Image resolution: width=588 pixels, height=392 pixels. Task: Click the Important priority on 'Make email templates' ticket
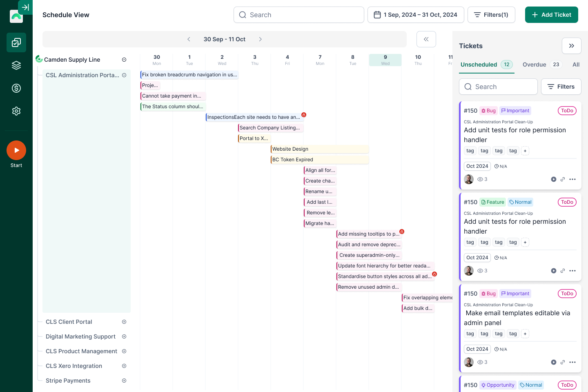coord(515,294)
